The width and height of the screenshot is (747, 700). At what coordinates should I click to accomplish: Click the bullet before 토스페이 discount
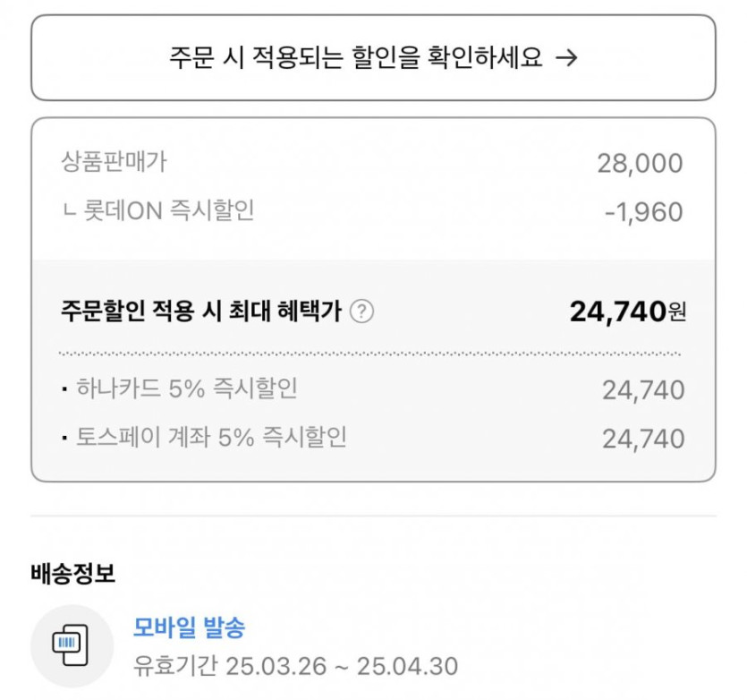click(x=64, y=440)
